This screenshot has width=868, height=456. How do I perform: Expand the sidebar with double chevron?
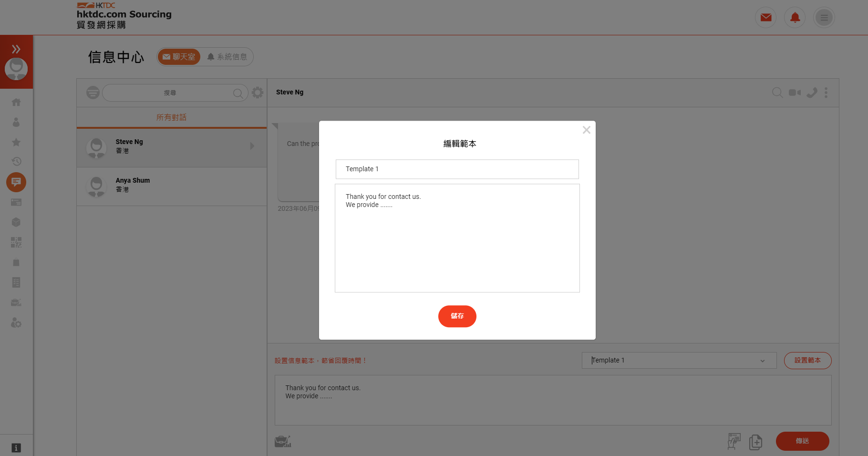(x=16, y=49)
